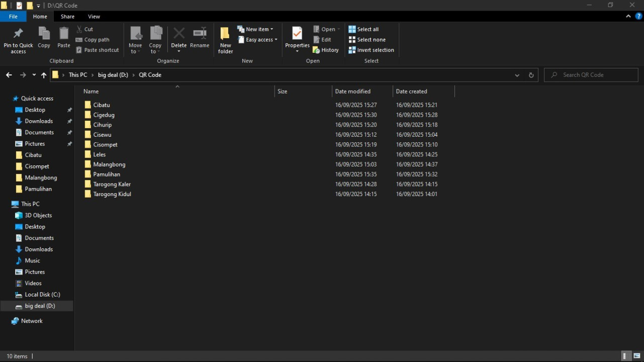Click Copy path in Clipboard group
Viewport: 644px width, 362px height.
pos(93,40)
